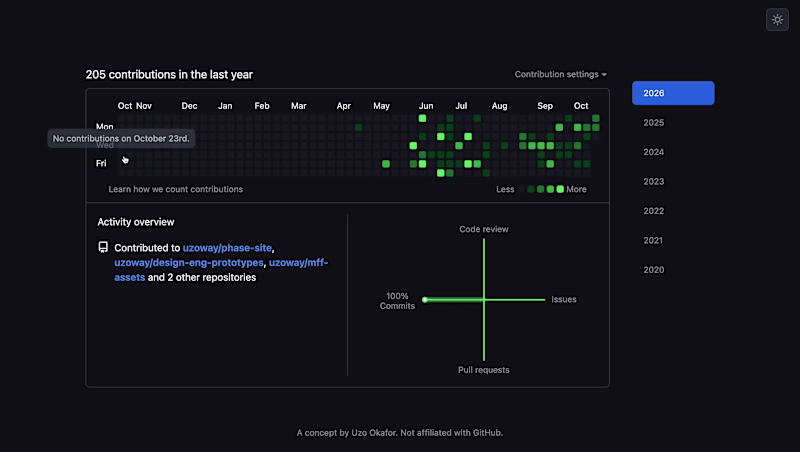Click the Fri weekday label
This screenshot has width=800, height=452.
[101, 163]
